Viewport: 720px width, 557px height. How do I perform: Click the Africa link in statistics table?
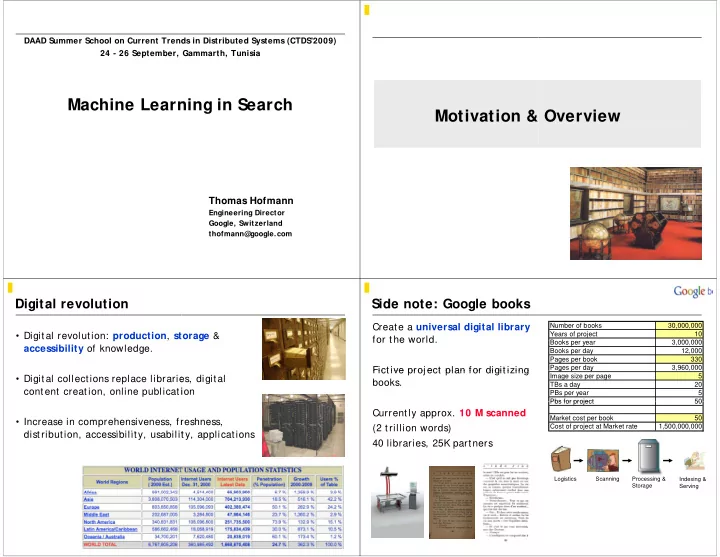pos(90,492)
